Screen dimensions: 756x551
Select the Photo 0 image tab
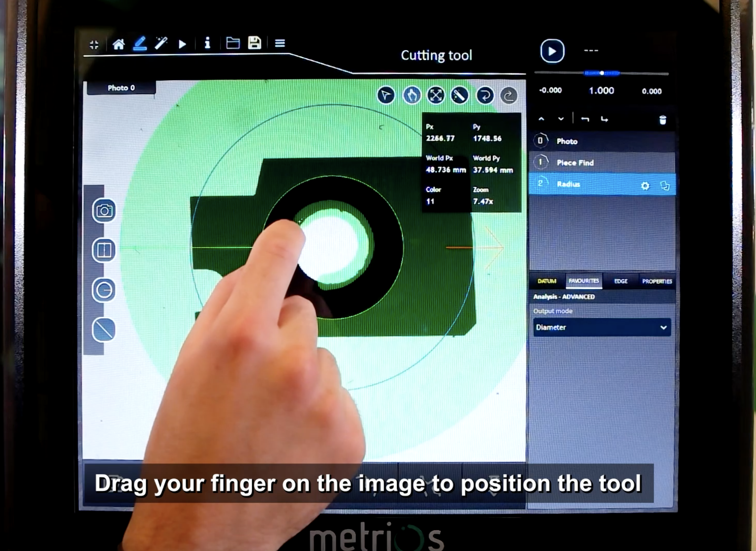tap(121, 88)
